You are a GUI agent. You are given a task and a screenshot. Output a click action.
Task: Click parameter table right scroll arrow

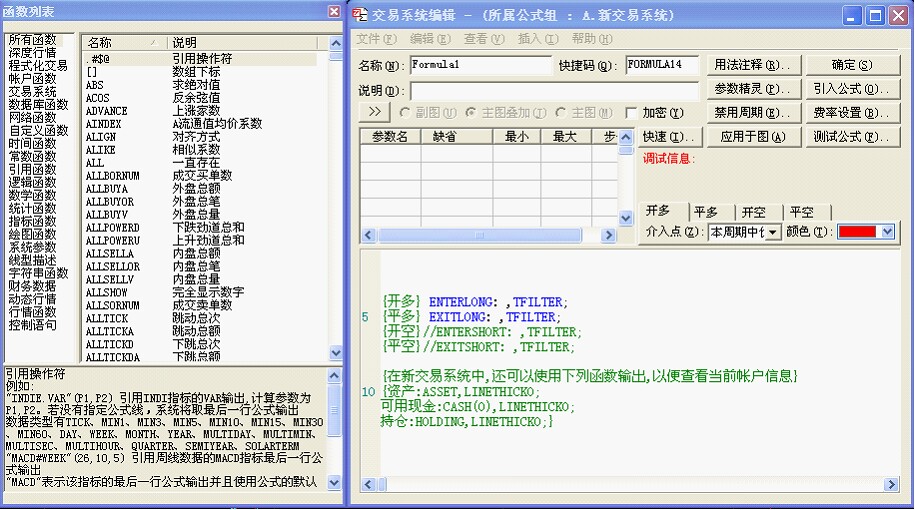[x=609, y=235]
